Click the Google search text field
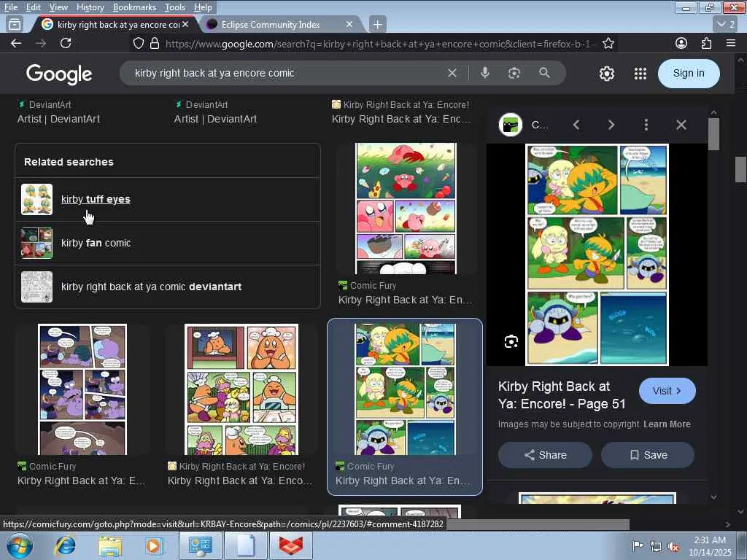Screen dimensions: 747x560 (x=286, y=73)
